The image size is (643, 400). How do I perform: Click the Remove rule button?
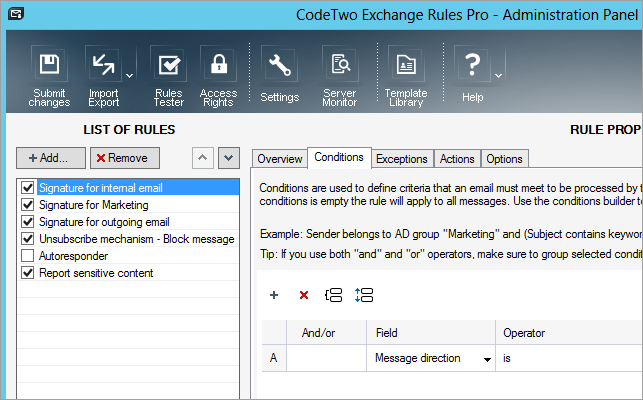(125, 158)
